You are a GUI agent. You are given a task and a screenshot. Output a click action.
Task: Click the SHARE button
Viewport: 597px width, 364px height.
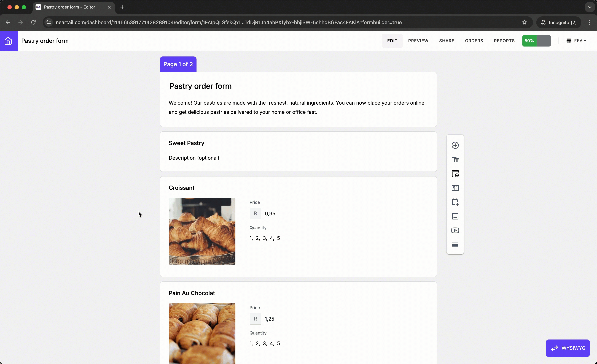click(446, 41)
